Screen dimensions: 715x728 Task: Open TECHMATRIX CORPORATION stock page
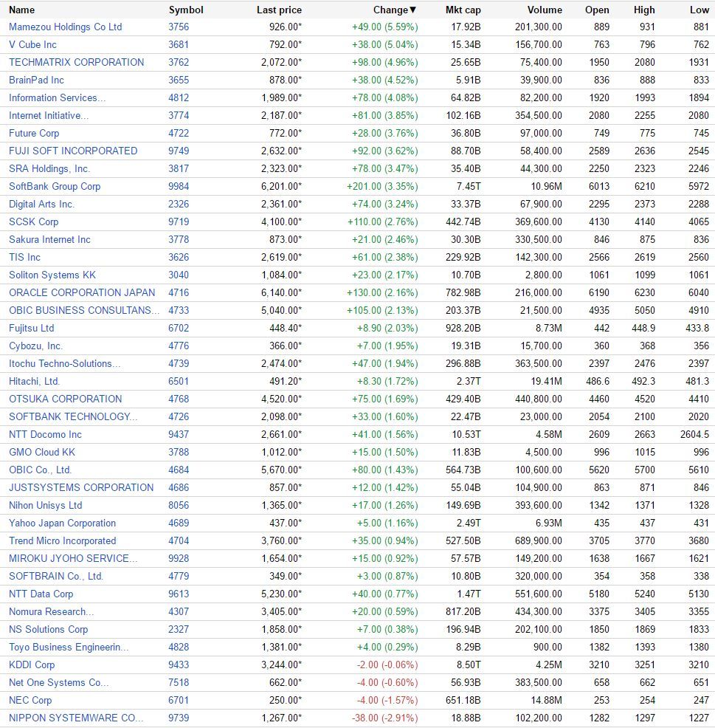[77, 62]
